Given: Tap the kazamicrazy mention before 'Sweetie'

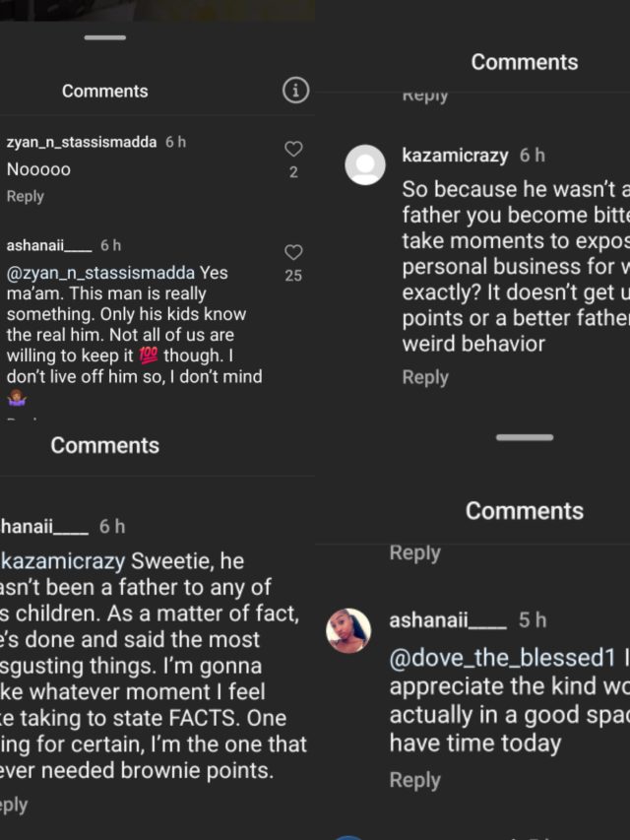Looking at the screenshot, I should click(x=65, y=561).
